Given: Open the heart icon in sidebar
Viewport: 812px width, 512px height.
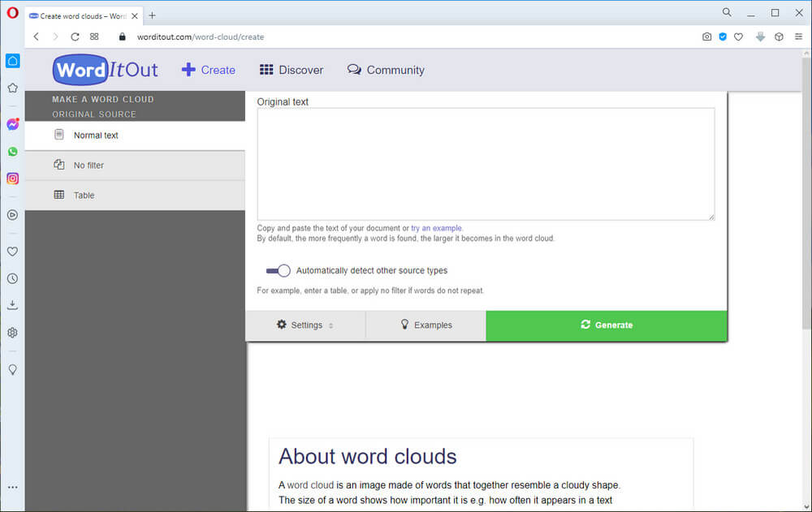Looking at the screenshot, I should (12, 252).
